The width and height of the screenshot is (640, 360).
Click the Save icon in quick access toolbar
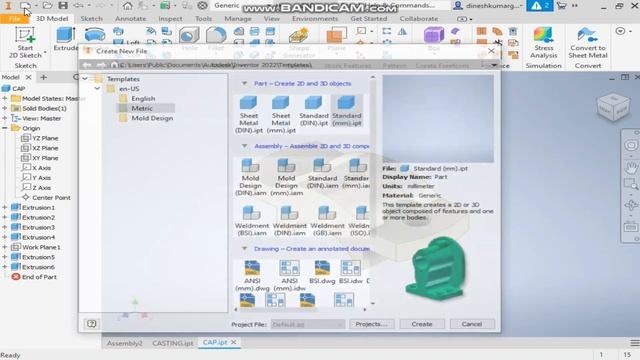pos(63,6)
